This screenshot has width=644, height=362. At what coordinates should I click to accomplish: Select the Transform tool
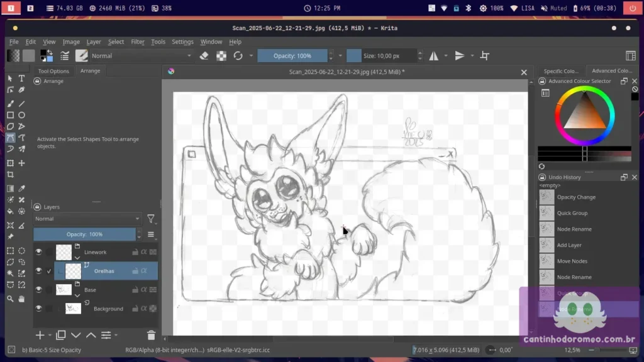click(x=10, y=163)
